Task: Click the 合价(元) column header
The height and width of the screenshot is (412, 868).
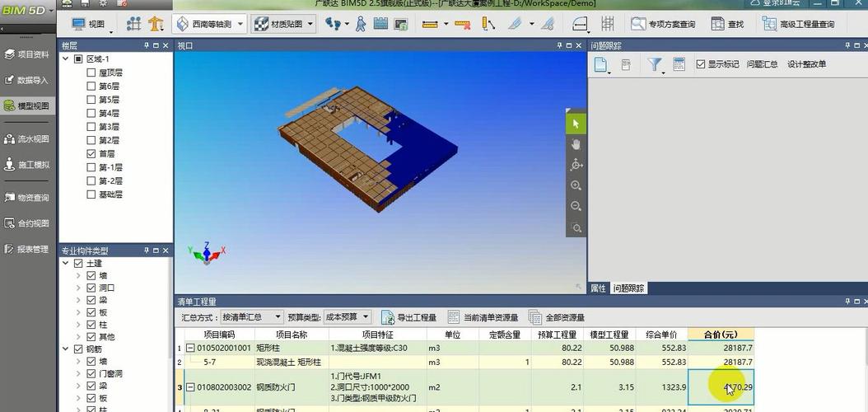Action: click(x=721, y=335)
